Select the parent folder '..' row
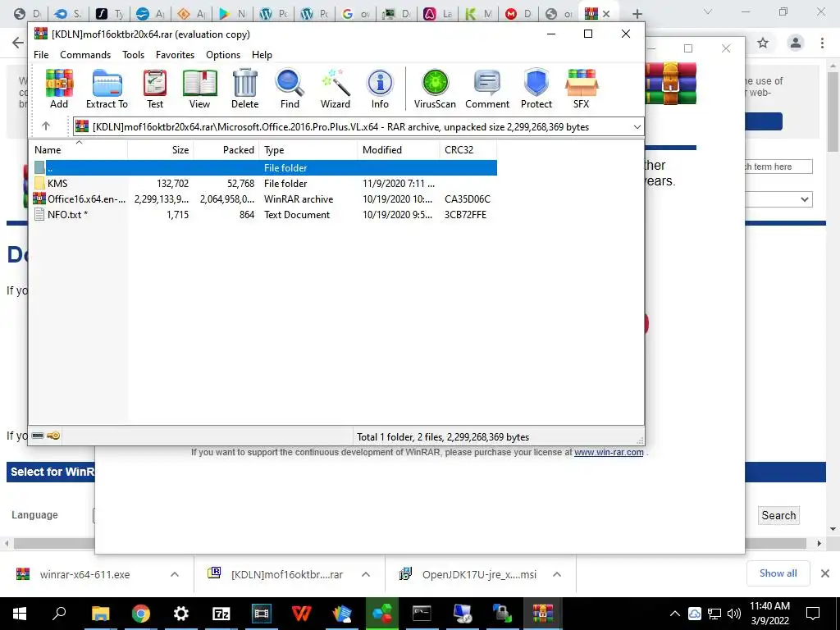The height and width of the screenshot is (630, 840). 265,167
